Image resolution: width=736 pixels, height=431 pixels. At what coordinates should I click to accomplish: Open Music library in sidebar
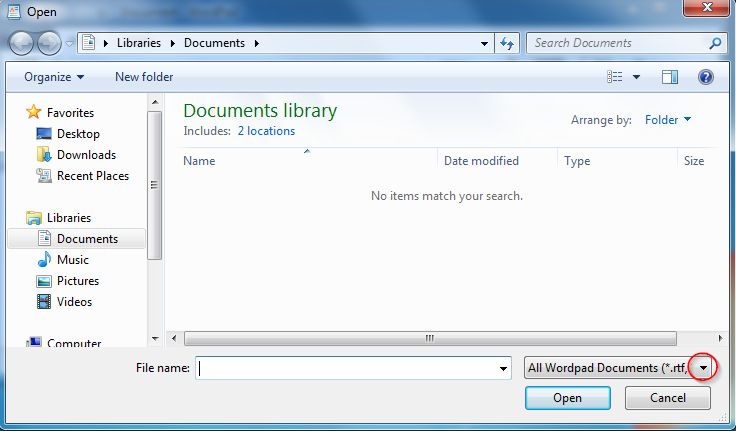[x=73, y=260]
